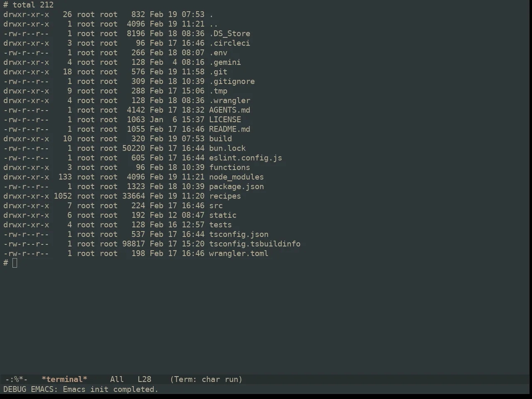Click the .DS_Store file name
532x399 pixels.
[x=229, y=34]
